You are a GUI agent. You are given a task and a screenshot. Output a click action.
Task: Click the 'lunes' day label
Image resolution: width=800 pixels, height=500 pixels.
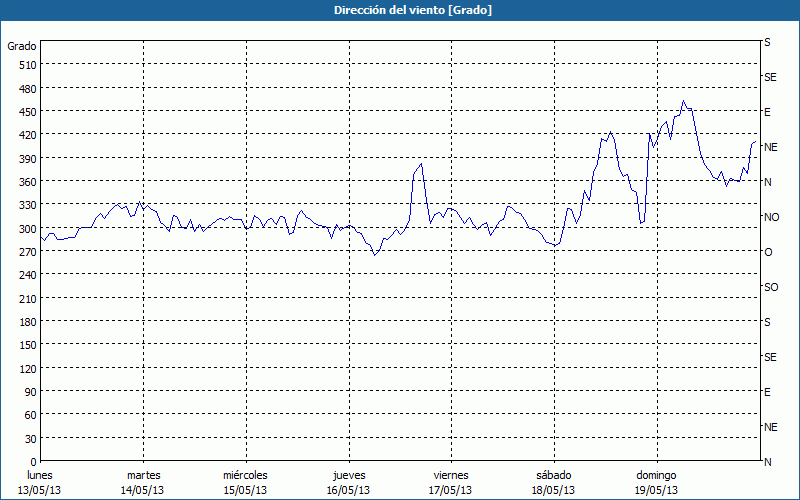pos(39,475)
